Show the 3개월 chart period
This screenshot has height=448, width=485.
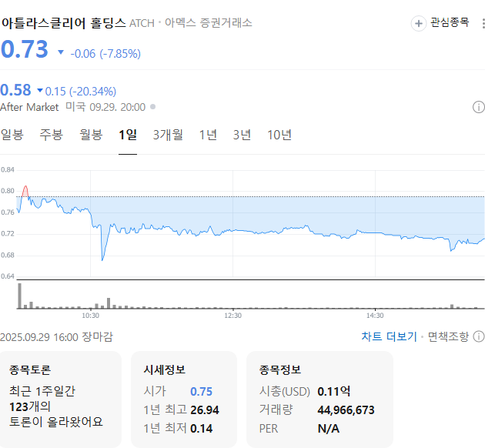[x=168, y=135]
